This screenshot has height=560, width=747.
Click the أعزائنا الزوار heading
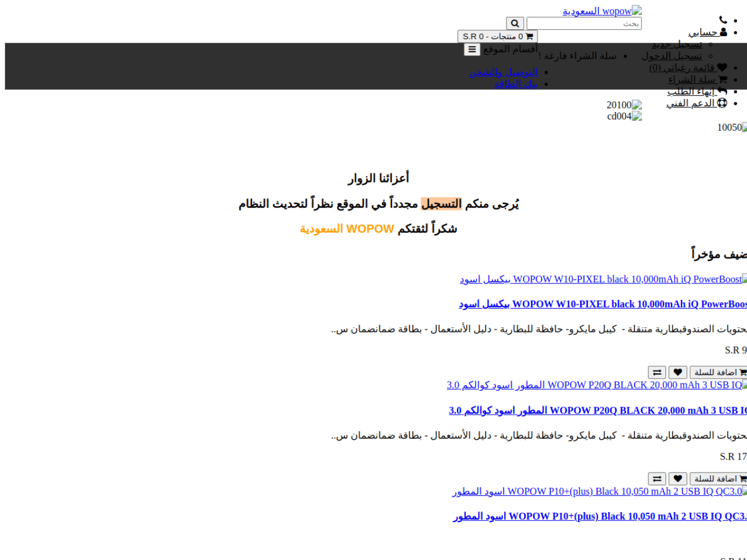(x=379, y=178)
